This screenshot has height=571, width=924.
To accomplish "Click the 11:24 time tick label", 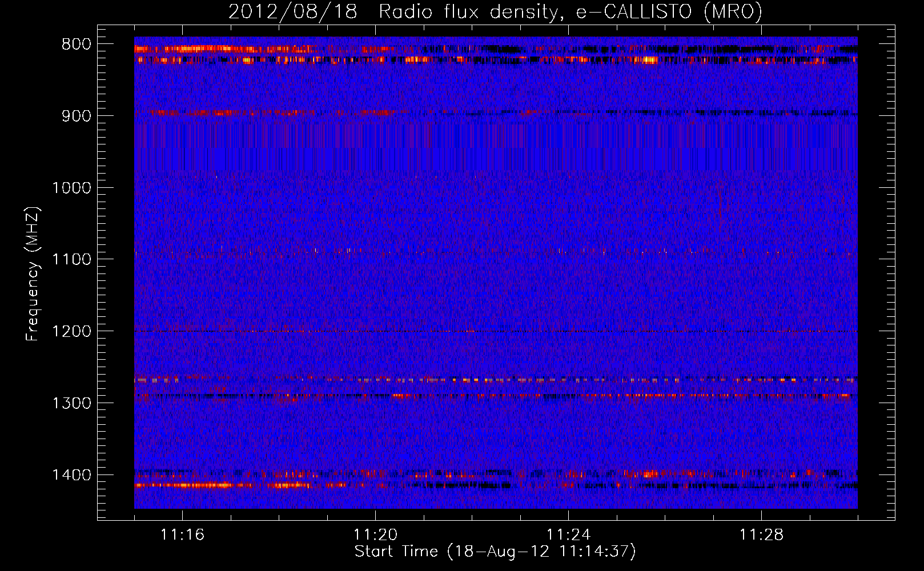I will [568, 535].
